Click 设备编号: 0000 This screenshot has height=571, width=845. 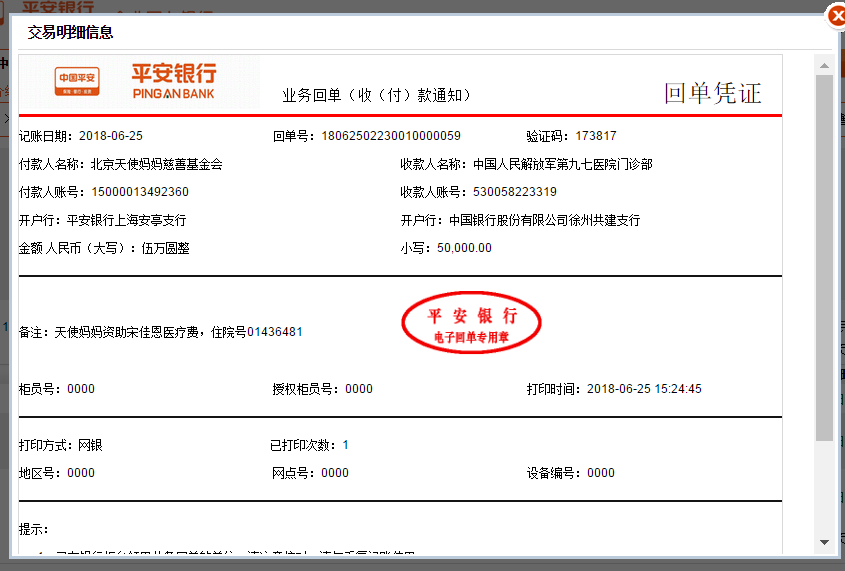(x=571, y=473)
